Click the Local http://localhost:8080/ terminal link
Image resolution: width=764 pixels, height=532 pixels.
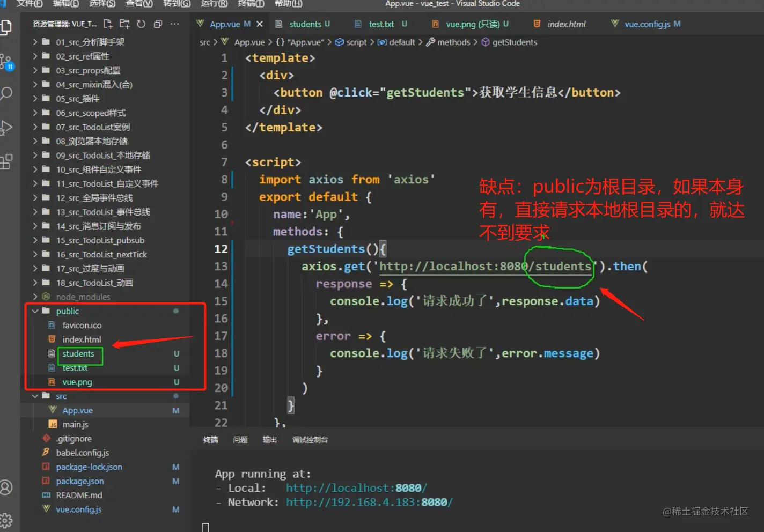pos(356,488)
